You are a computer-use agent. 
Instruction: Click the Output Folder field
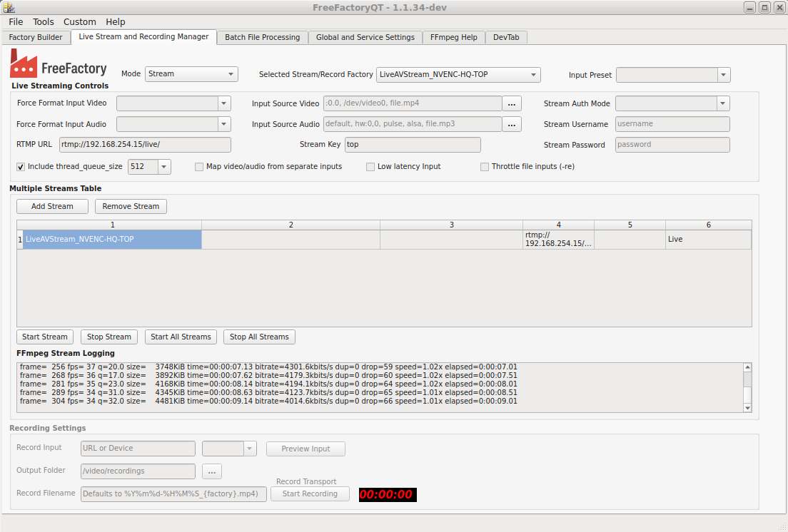point(138,471)
